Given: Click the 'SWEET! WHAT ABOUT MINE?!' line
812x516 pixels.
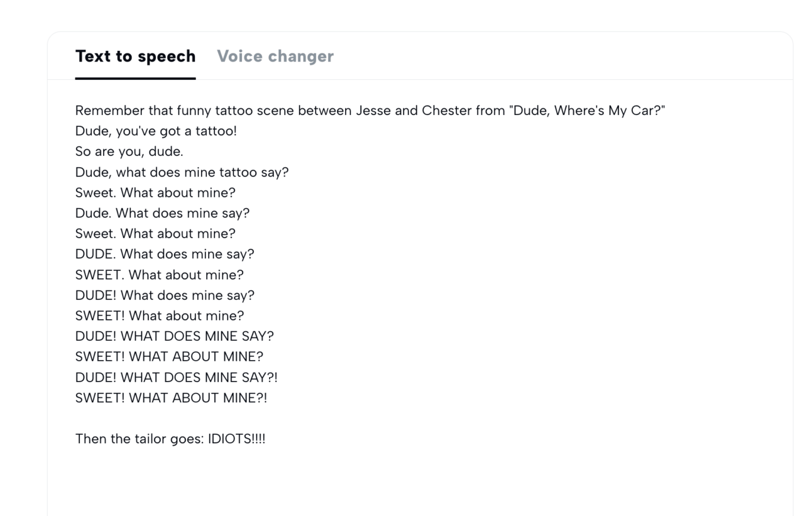Looking at the screenshot, I should point(171,398).
